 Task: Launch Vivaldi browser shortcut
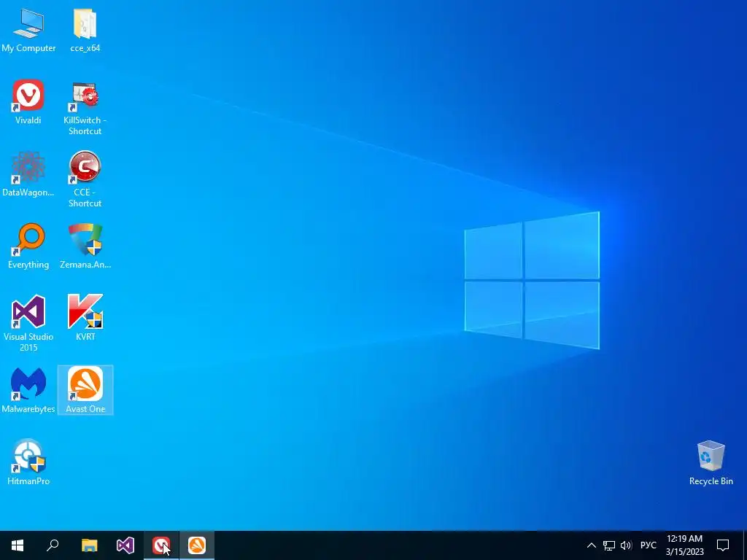pos(28,102)
